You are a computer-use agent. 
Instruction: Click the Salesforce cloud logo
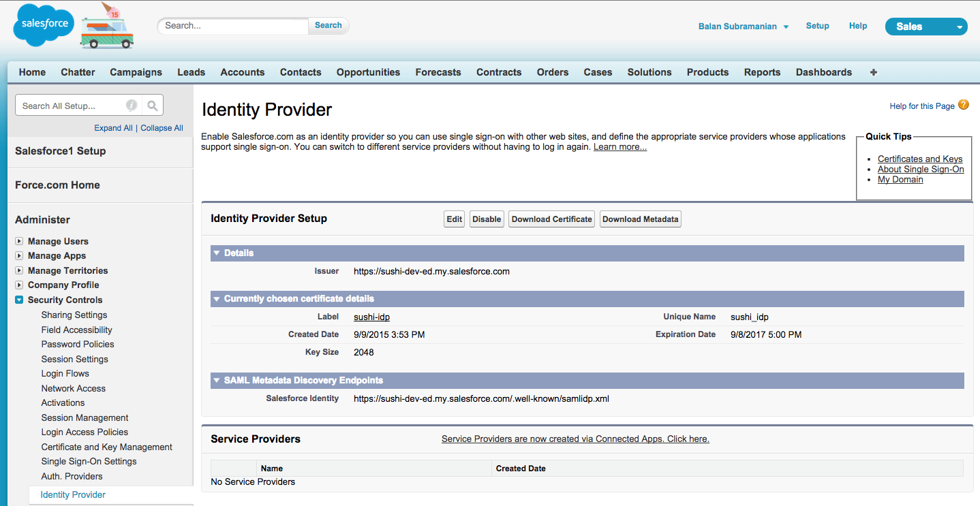point(44,25)
